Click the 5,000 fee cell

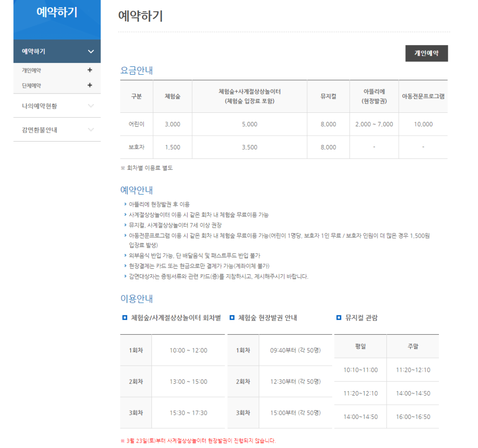(x=250, y=124)
